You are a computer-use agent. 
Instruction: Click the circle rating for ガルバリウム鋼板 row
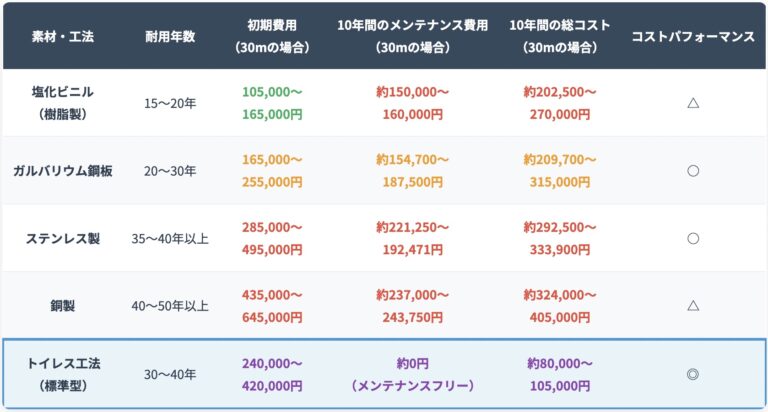[x=692, y=171]
